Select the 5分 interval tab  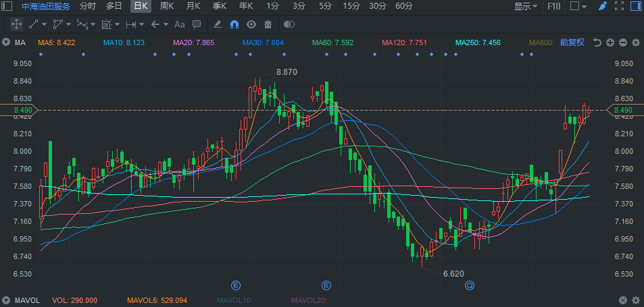point(325,6)
